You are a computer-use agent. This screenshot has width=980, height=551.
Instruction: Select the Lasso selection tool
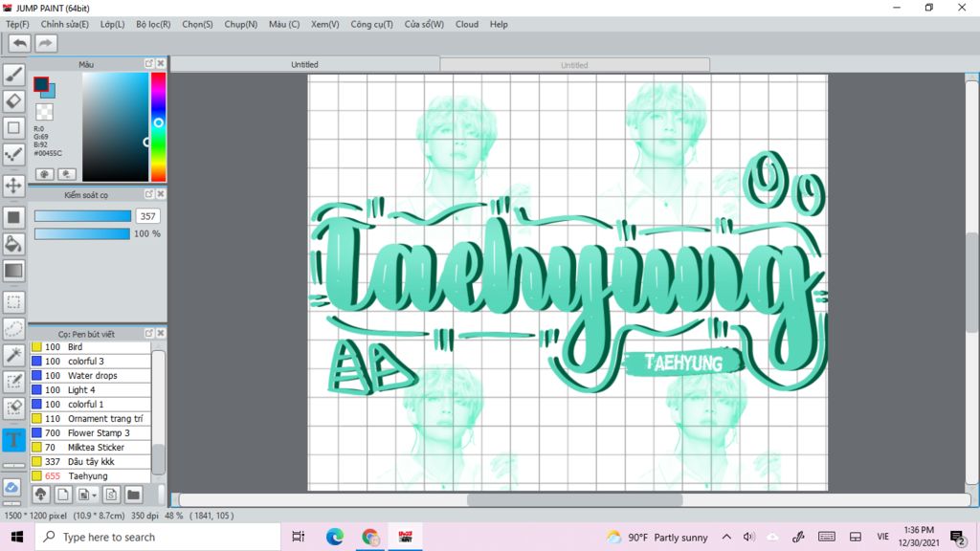(13, 329)
